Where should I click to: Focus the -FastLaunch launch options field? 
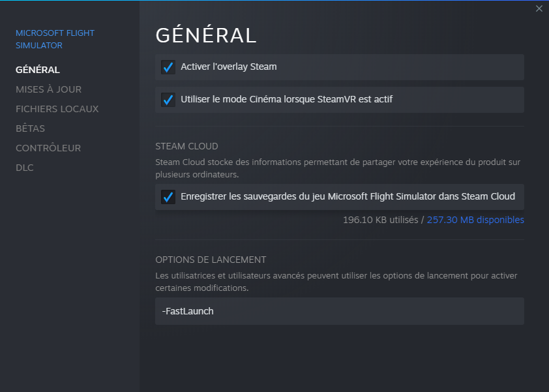[340, 311]
